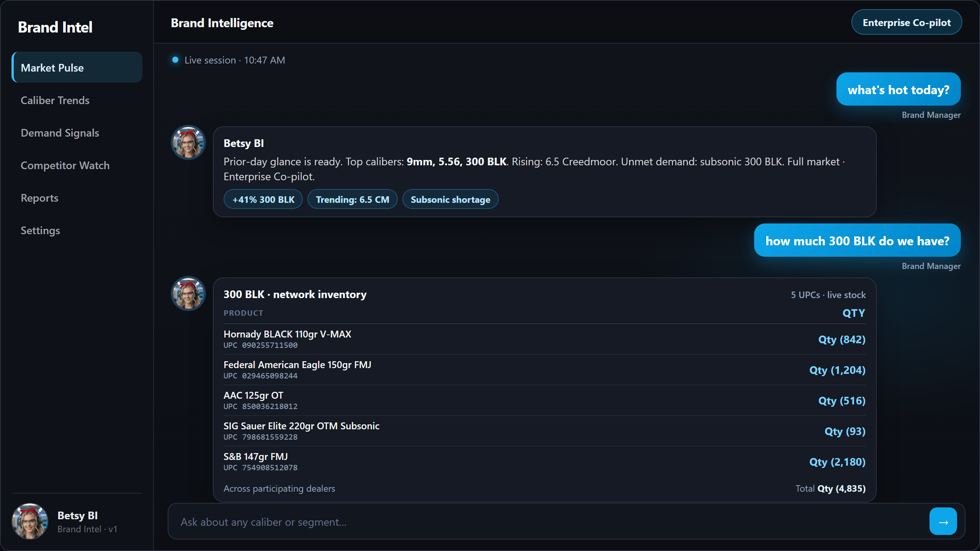Open Settings from the sidebar
The height and width of the screenshot is (551, 980).
(77, 230)
